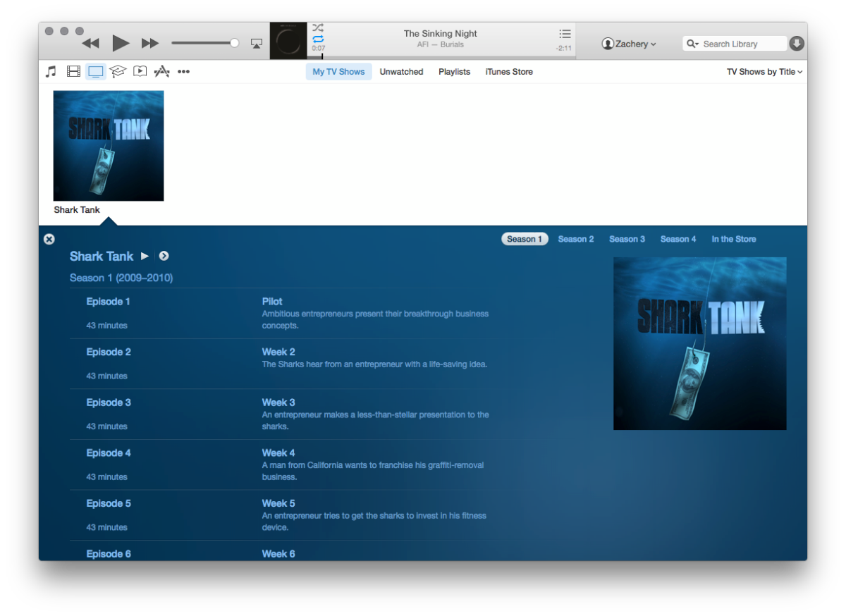Toggle repeat in the now playing display
Image resolution: width=846 pixels, height=616 pixels.
pyautogui.click(x=318, y=39)
